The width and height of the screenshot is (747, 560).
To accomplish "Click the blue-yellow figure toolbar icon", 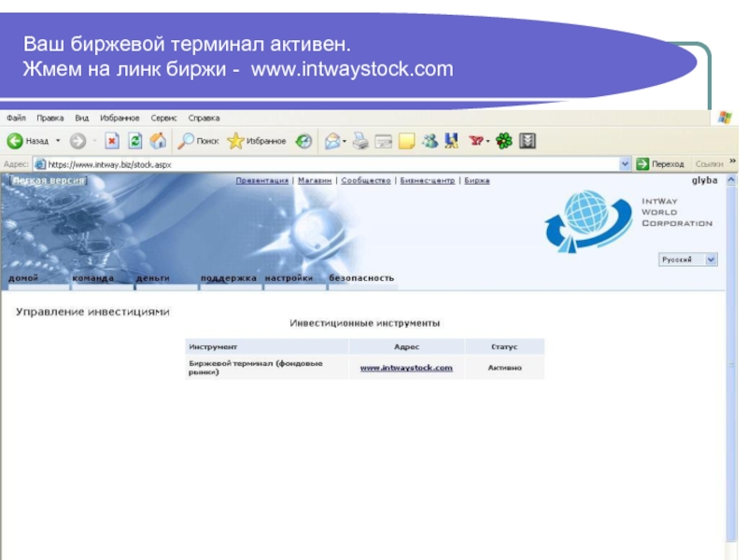I will tap(451, 141).
